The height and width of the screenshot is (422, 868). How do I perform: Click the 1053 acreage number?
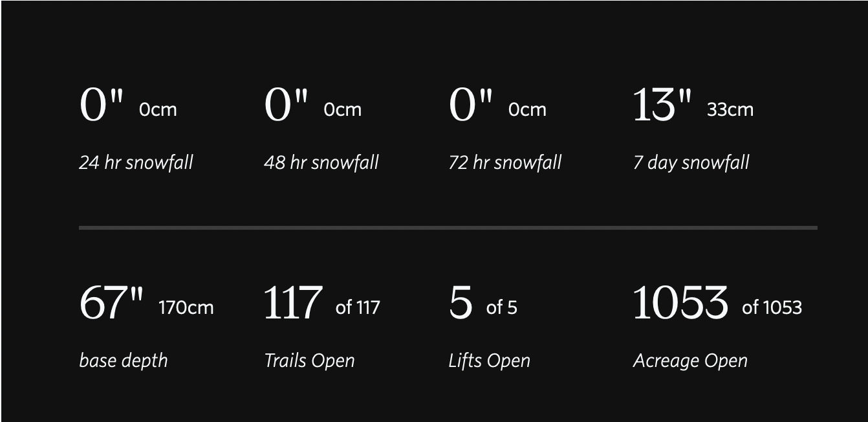coord(680,302)
